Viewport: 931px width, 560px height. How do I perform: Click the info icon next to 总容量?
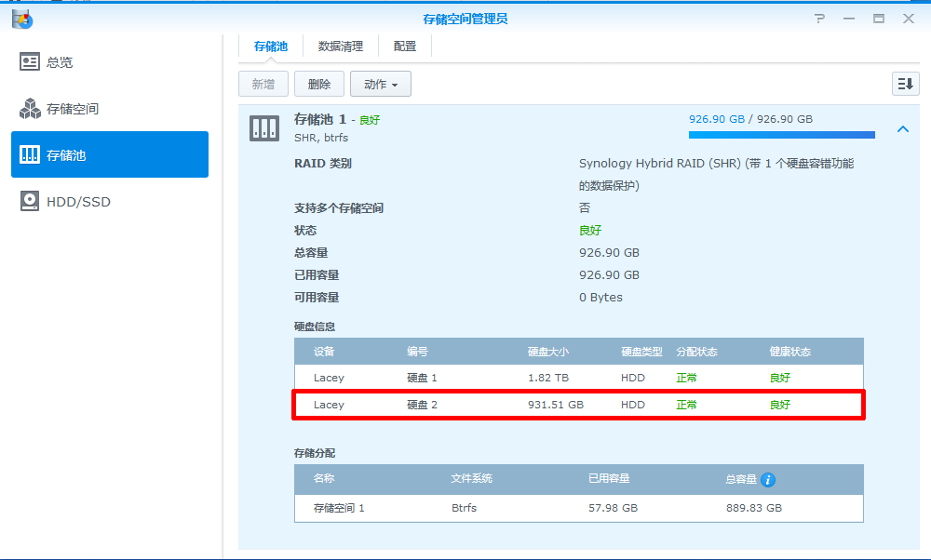click(768, 480)
